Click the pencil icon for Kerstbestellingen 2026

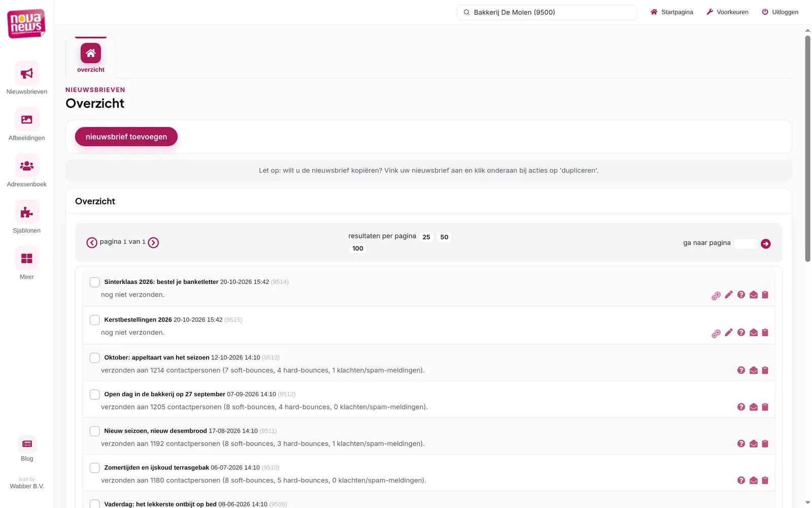729,332
